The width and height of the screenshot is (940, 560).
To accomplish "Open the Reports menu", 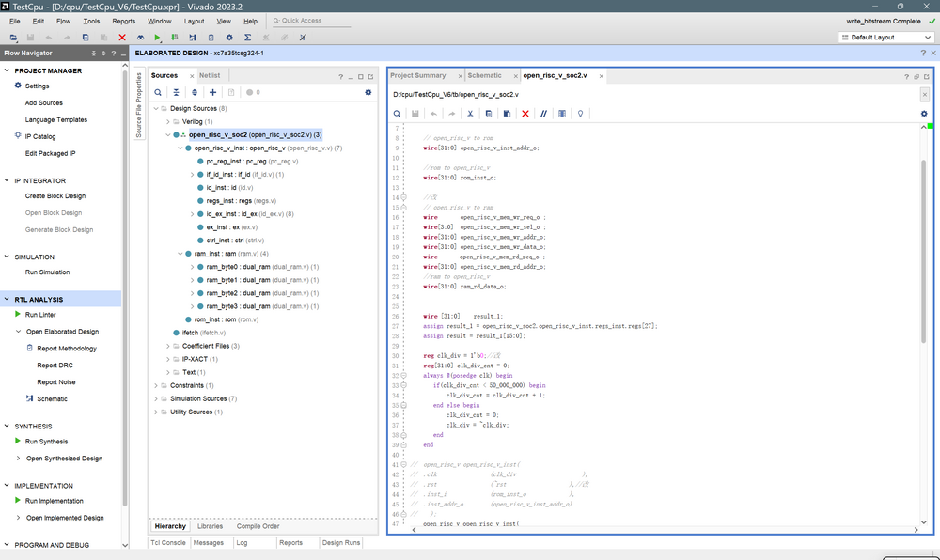I will coord(123,21).
